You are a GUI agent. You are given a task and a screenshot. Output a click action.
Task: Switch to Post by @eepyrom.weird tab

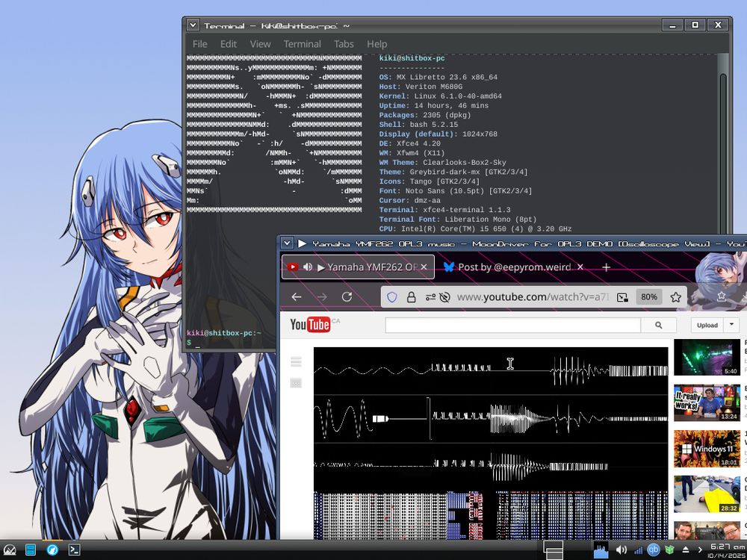pyautogui.click(x=514, y=267)
